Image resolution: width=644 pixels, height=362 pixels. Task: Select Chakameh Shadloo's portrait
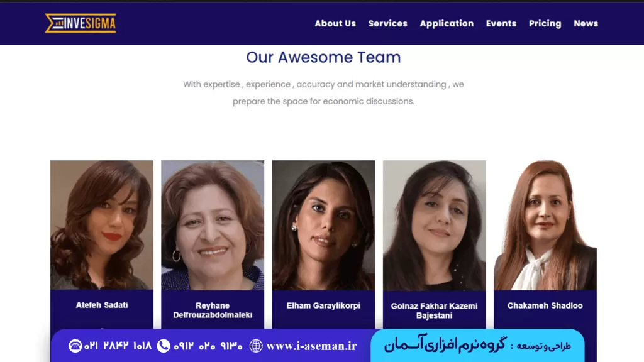pyautogui.click(x=545, y=225)
